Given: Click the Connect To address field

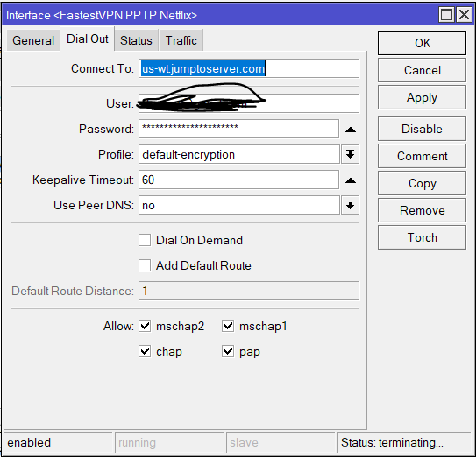Looking at the screenshot, I should 249,68.
